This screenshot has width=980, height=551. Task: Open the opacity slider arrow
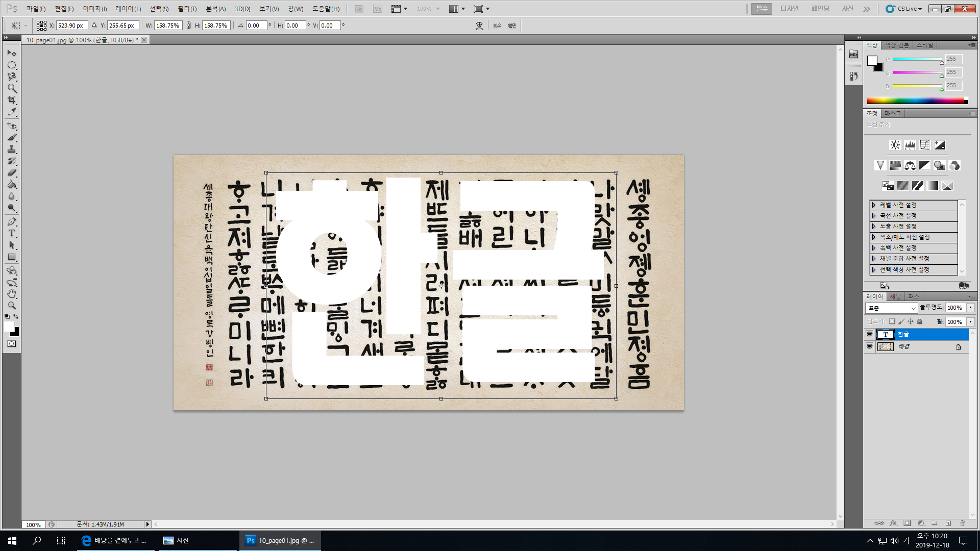[970, 308]
